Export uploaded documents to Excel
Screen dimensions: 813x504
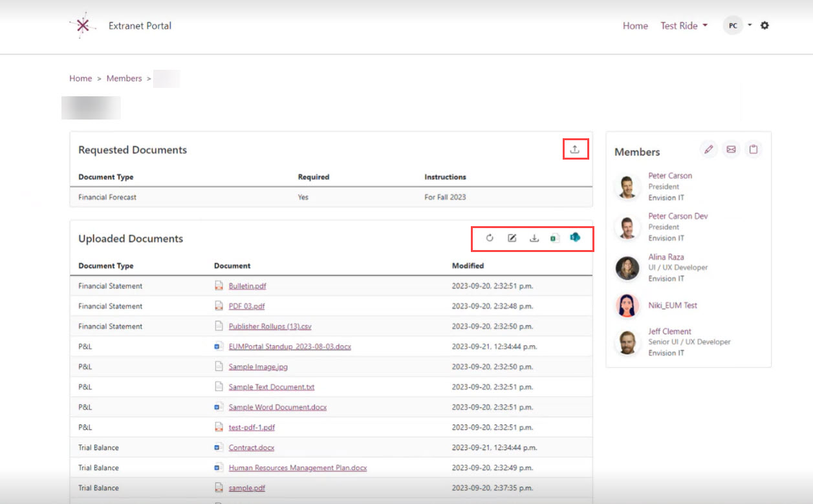[x=554, y=238]
